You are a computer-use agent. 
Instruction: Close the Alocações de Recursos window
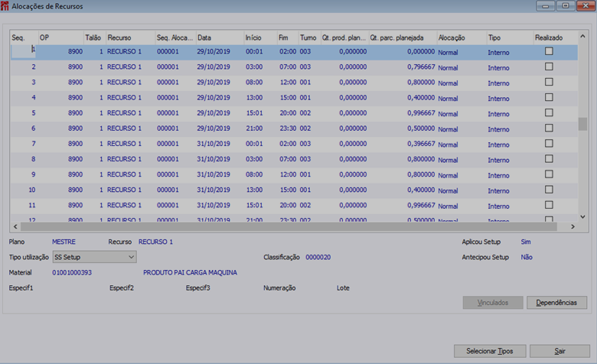pos(586,5)
